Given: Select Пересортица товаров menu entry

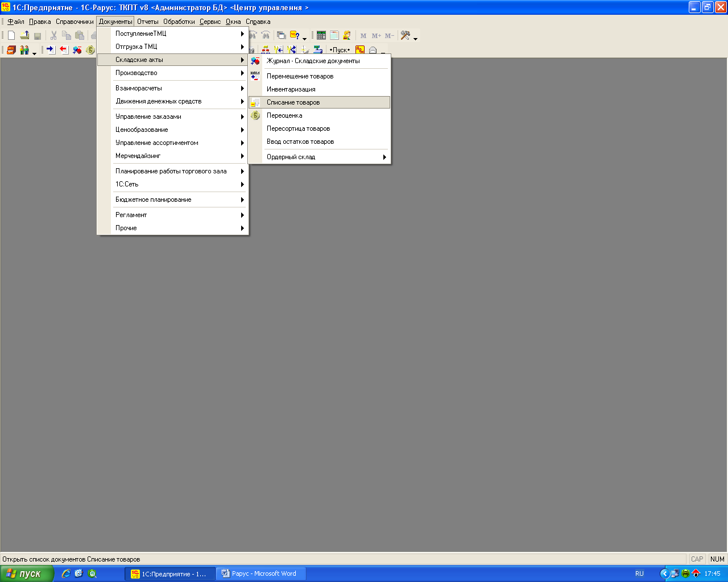Looking at the screenshot, I should [320, 128].
